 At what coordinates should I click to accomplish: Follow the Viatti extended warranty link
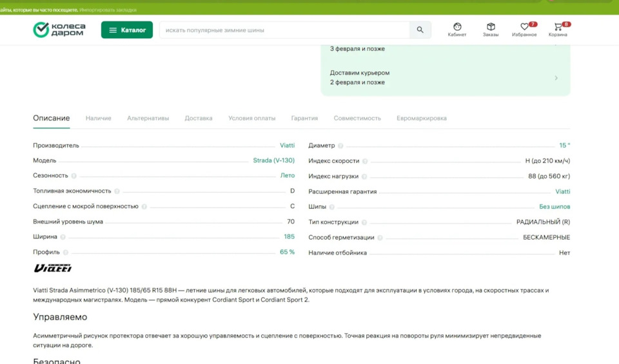pyautogui.click(x=562, y=191)
